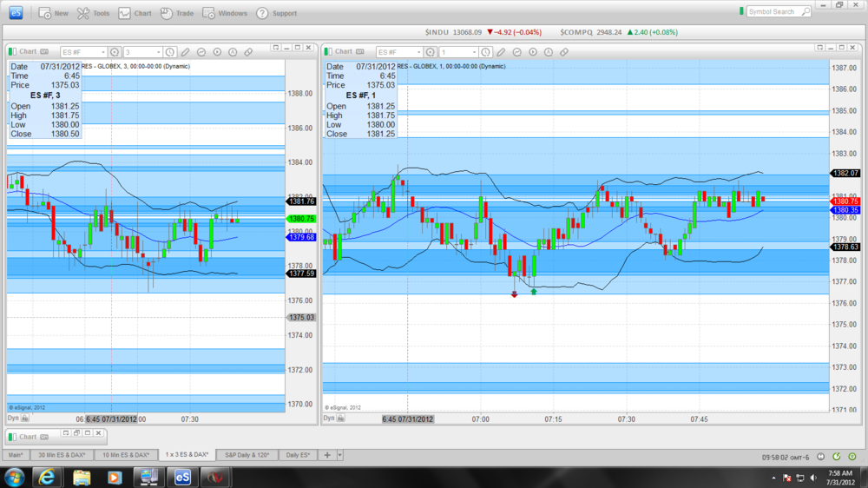Pop out the right chart window
Screen dimensions: 868x488
point(820,48)
